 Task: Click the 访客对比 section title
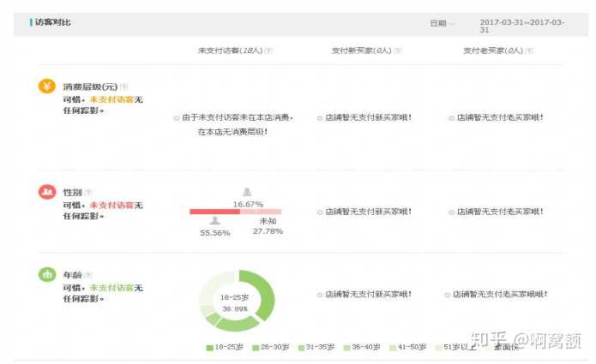52,22
